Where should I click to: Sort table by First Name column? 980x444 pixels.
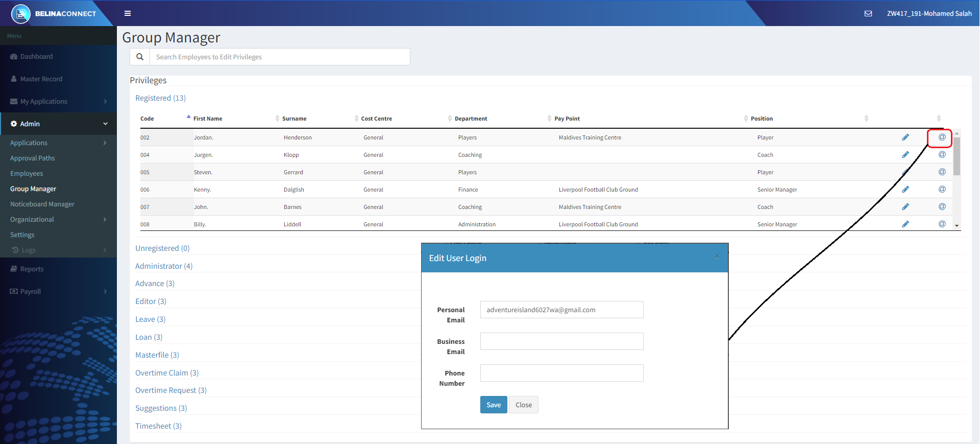click(x=208, y=119)
